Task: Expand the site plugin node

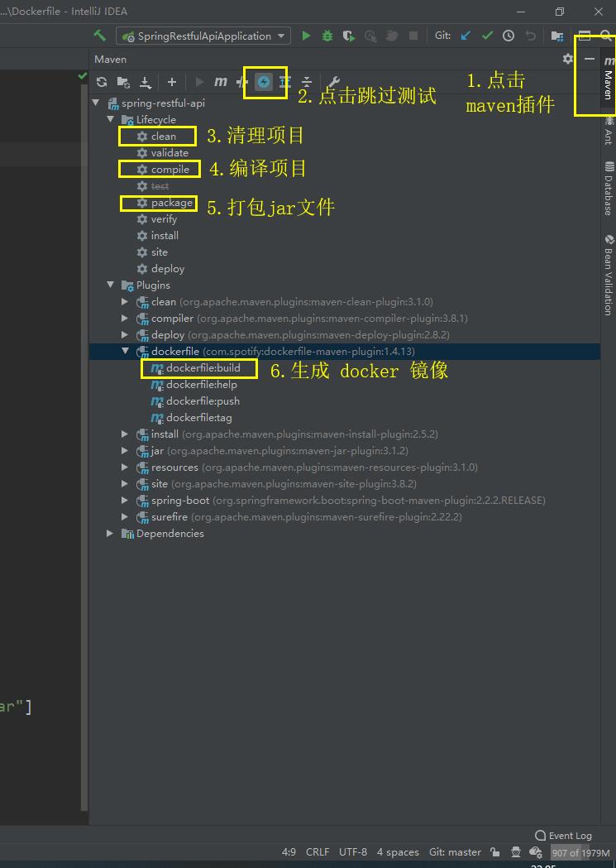Action: [125, 484]
